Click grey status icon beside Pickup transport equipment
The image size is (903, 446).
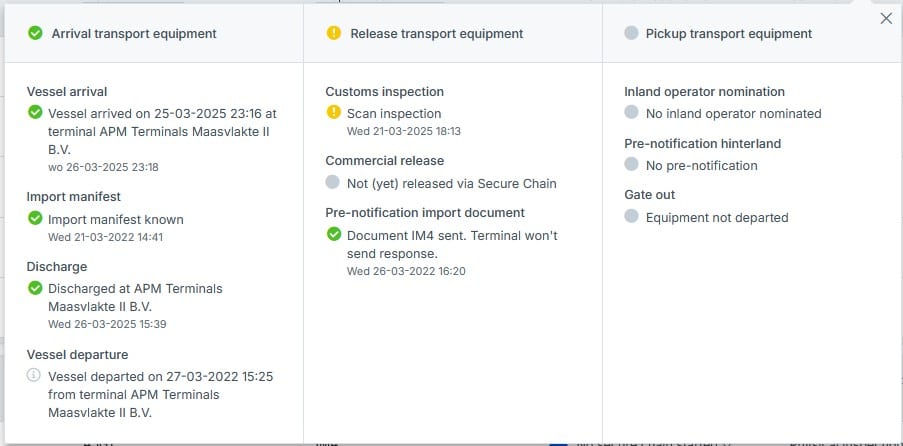631,34
